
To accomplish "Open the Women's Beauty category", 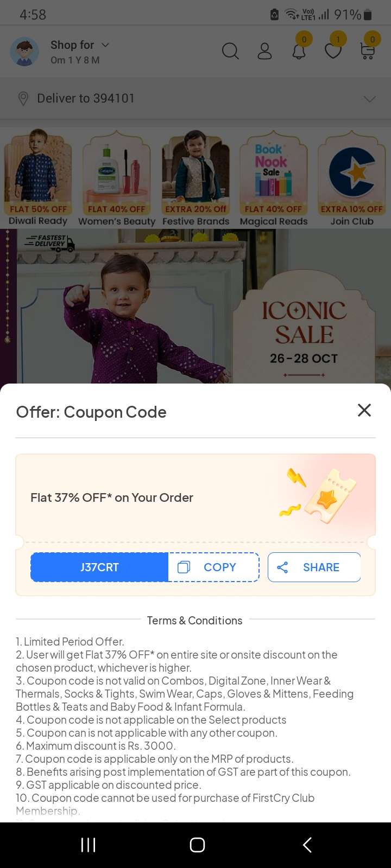I will tap(117, 177).
